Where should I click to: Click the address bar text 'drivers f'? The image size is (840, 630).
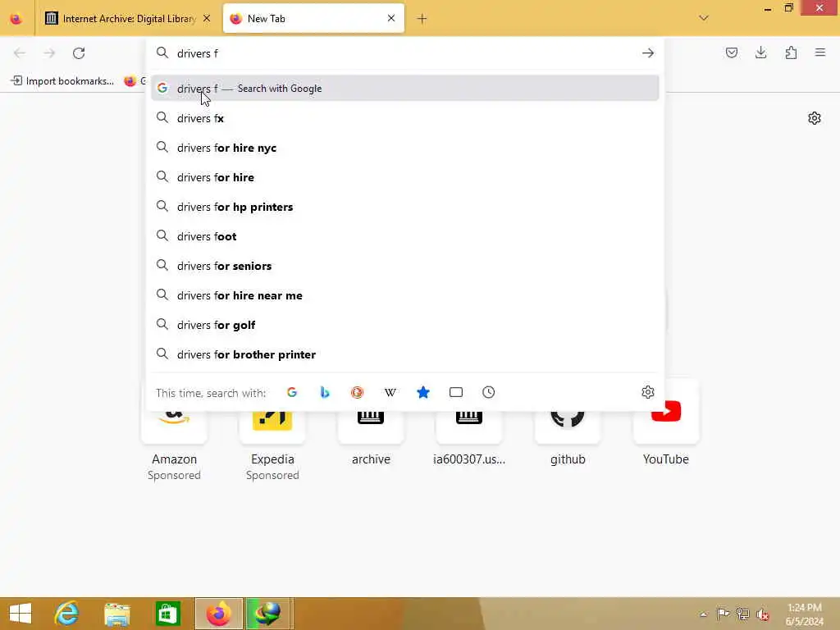pos(198,53)
